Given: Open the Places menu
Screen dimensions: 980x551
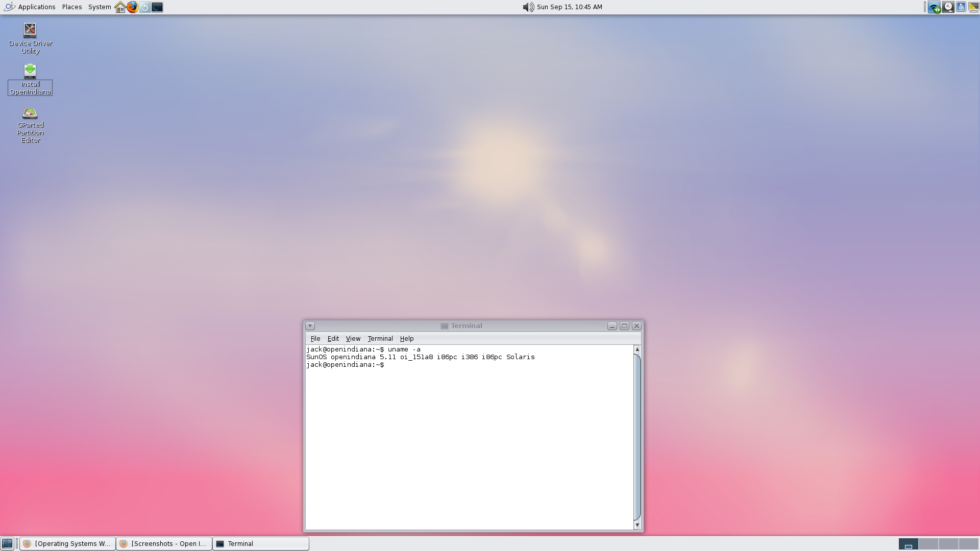Looking at the screenshot, I should click(72, 7).
